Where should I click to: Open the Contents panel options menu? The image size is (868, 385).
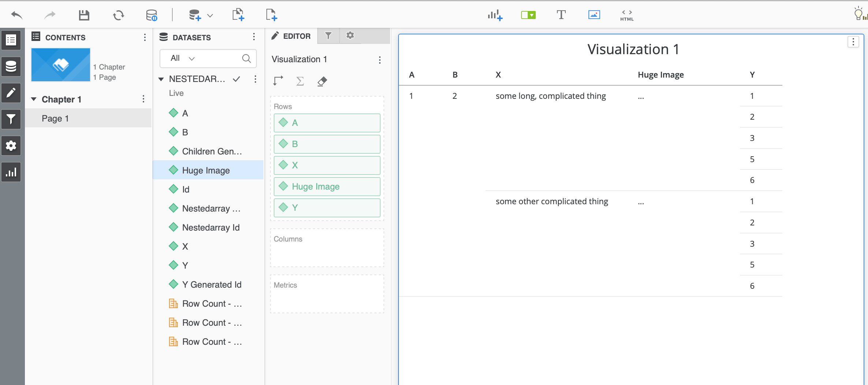click(145, 37)
